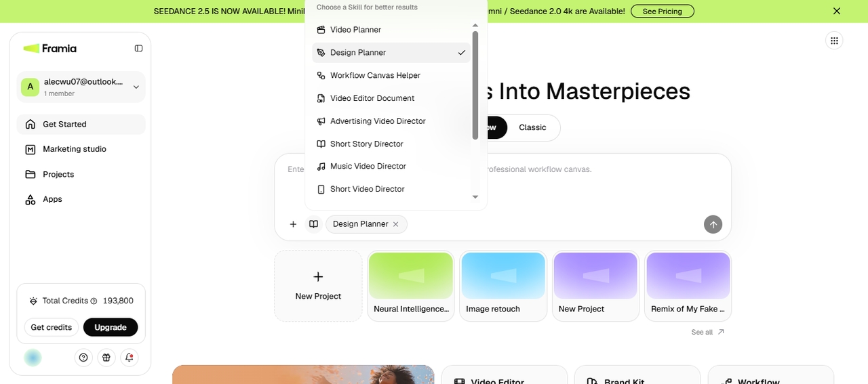The height and width of the screenshot is (384, 868).
Task: Open the notifications bell icon
Action: (129, 358)
